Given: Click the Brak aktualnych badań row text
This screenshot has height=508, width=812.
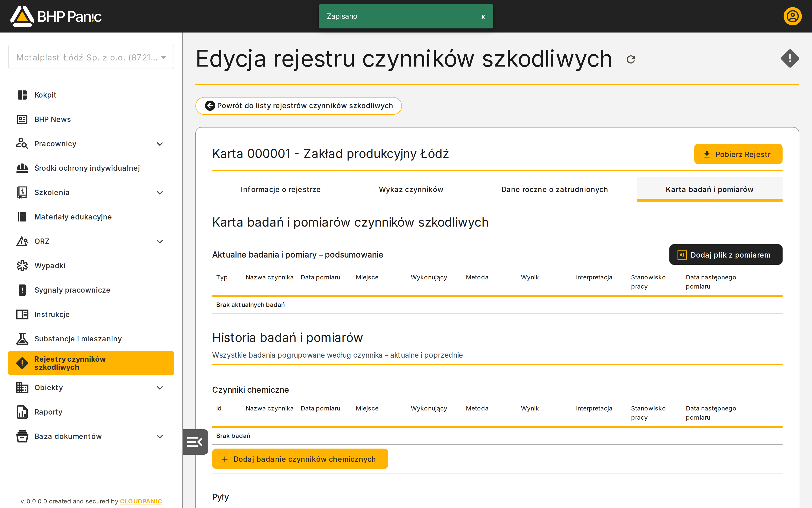Looking at the screenshot, I should coord(250,305).
